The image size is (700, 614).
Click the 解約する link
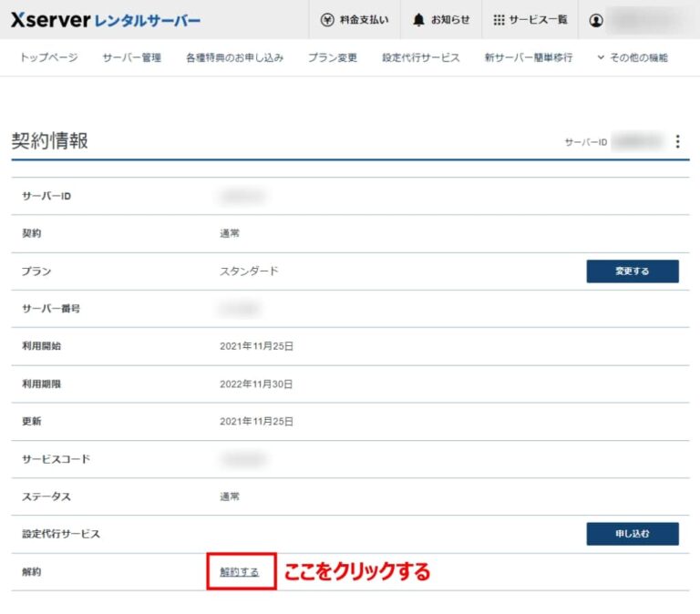[240, 572]
